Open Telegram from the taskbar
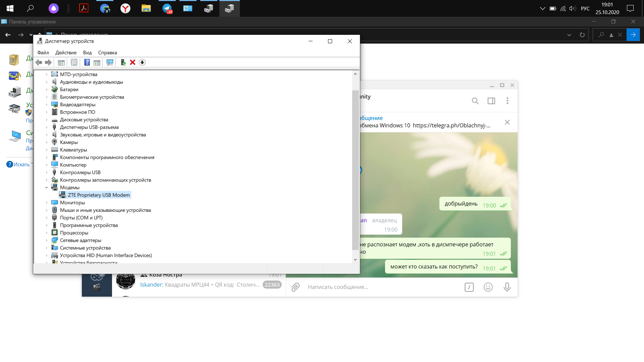644x362 pixels. (x=167, y=8)
